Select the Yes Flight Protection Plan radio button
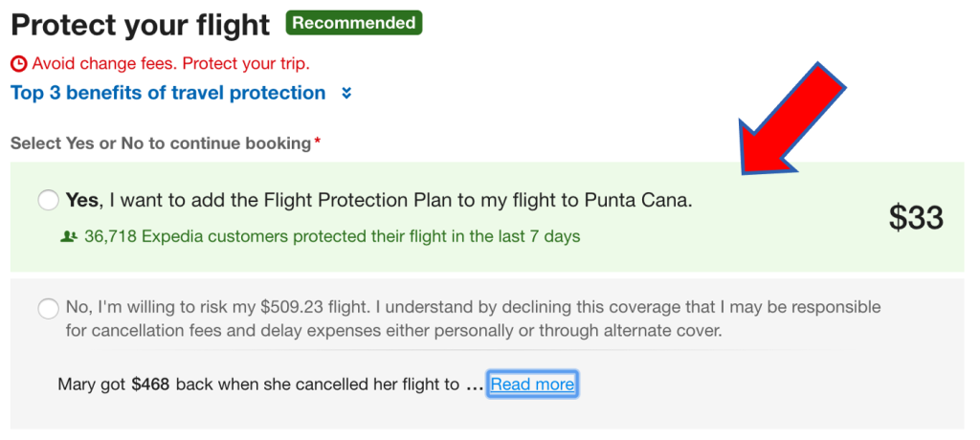Image resolution: width=980 pixels, height=440 pixels. (x=48, y=201)
